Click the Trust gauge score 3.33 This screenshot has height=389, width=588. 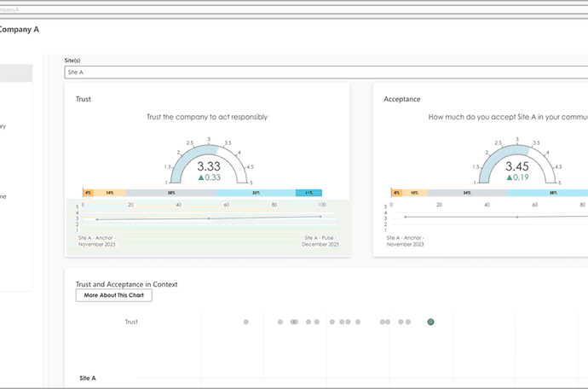coord(210,167)
